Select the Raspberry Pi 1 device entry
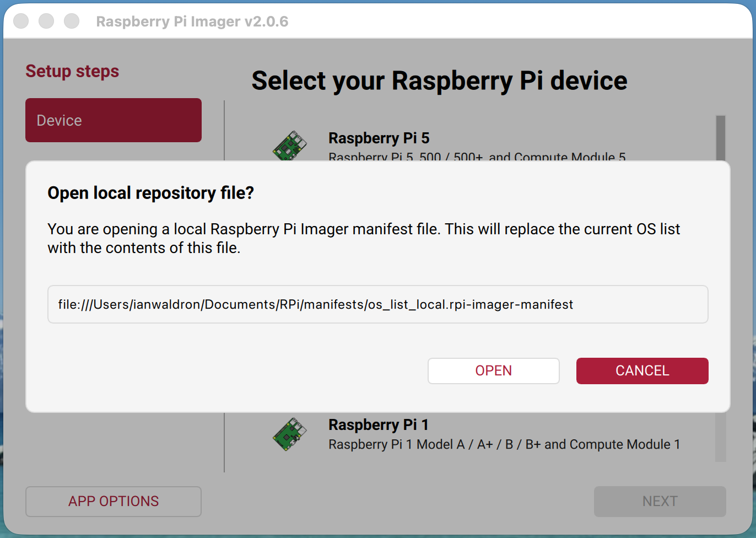756x538 pixels. [x=378, y=424]
